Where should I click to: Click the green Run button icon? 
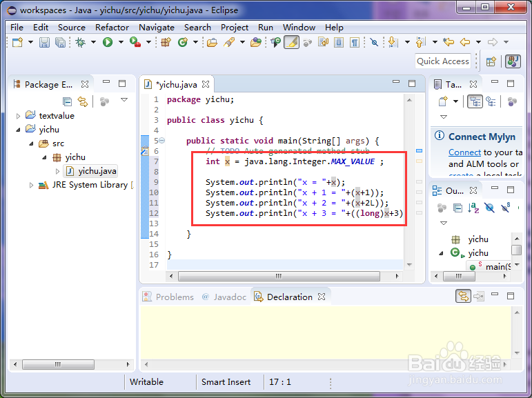[x=108, y=42]
